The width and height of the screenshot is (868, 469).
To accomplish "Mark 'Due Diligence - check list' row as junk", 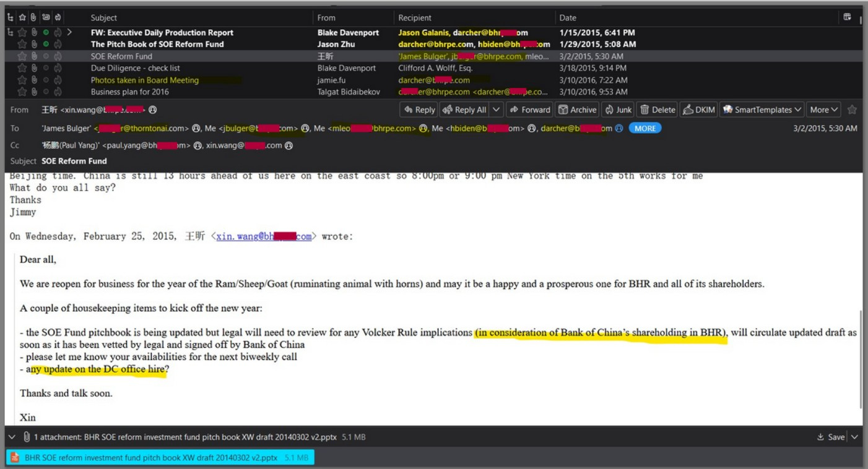I will 58,68.
